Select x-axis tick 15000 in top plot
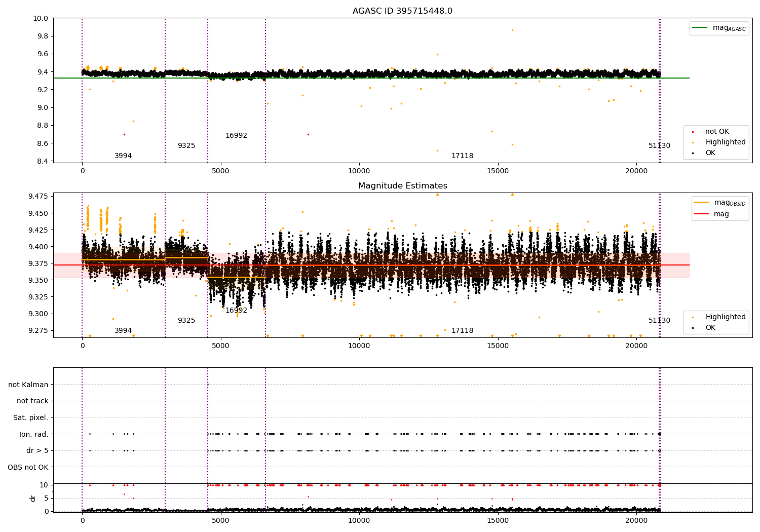760x532 pixels. pos(498,171)
